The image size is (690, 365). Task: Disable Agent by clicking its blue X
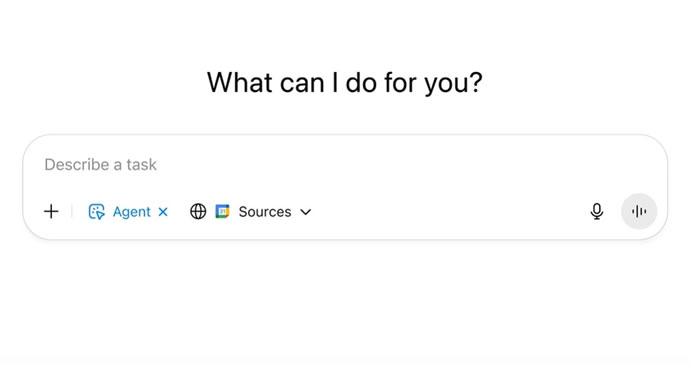coord(163,212)
